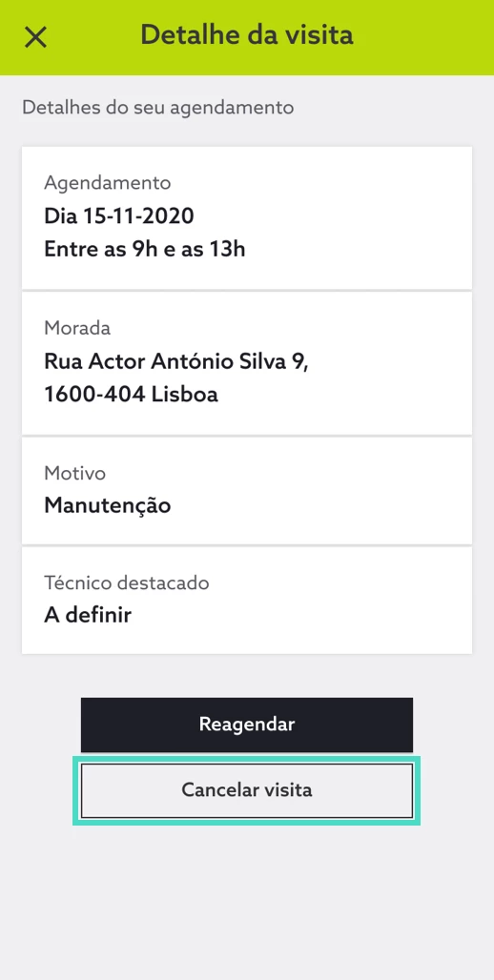This screenshot has width=494, height=980.
Task: Tap the Detalhes do seu agendamento subtitle
Action: point(158,108)
